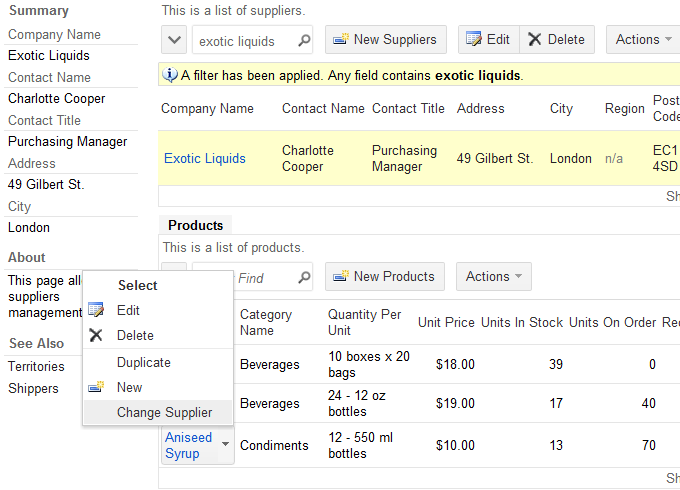Click the magnifier icon in products Find box
Viewport: 680px width, 490px height.
point(304,277)
